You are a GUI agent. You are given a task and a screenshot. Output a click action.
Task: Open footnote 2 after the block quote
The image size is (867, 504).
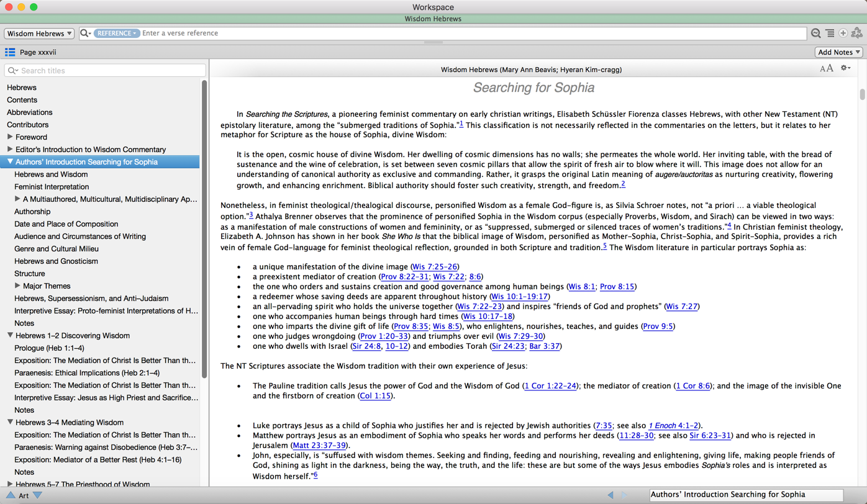point(623,184)
